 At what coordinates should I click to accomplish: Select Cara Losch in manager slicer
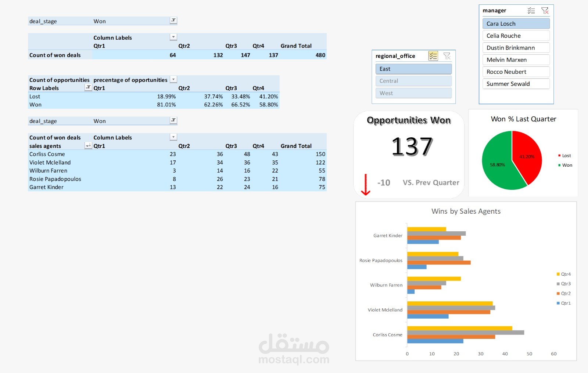point(516,23)
